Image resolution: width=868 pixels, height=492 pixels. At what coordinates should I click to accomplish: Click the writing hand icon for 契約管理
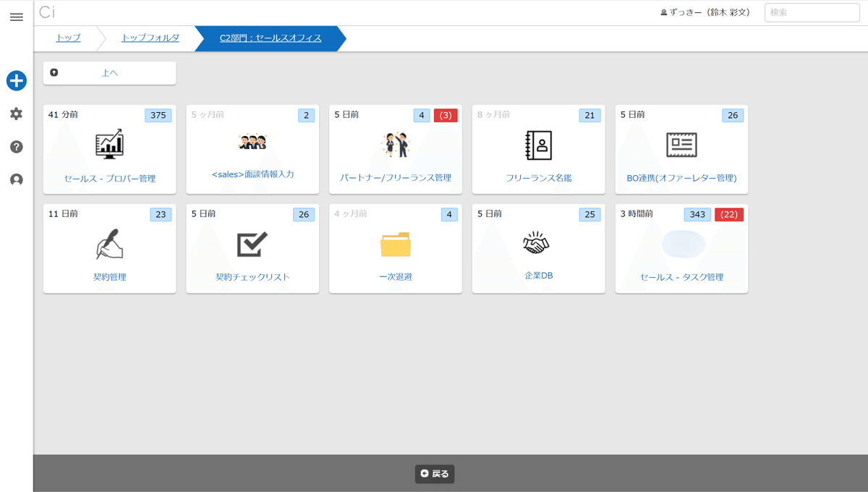pos(109,244)
